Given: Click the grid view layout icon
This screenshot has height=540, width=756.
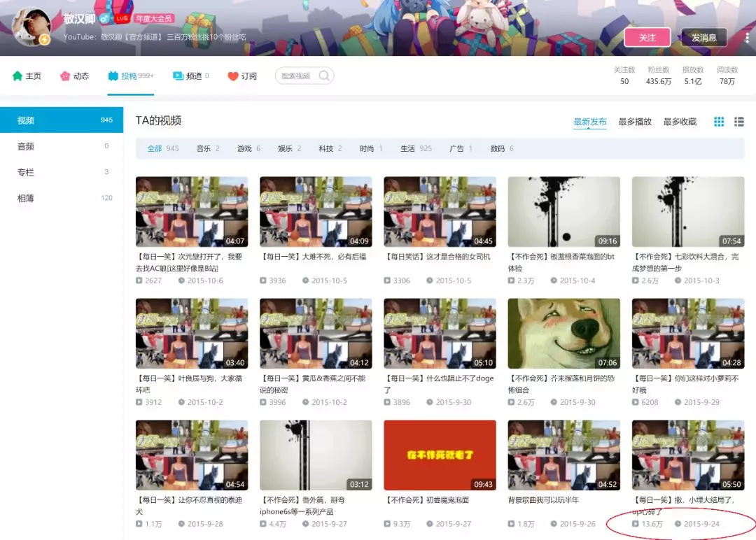Looking at the screenshot, I should pyautogui.click(x=719, y=122).
